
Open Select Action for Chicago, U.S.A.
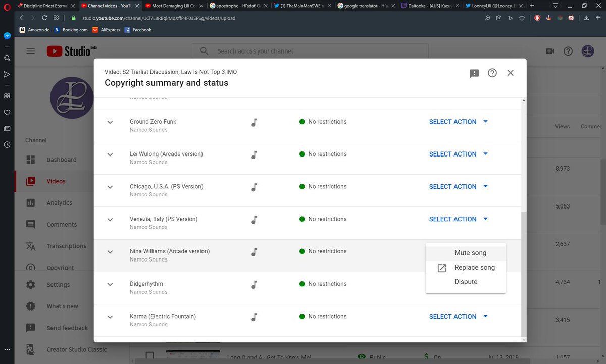(459, 186)
